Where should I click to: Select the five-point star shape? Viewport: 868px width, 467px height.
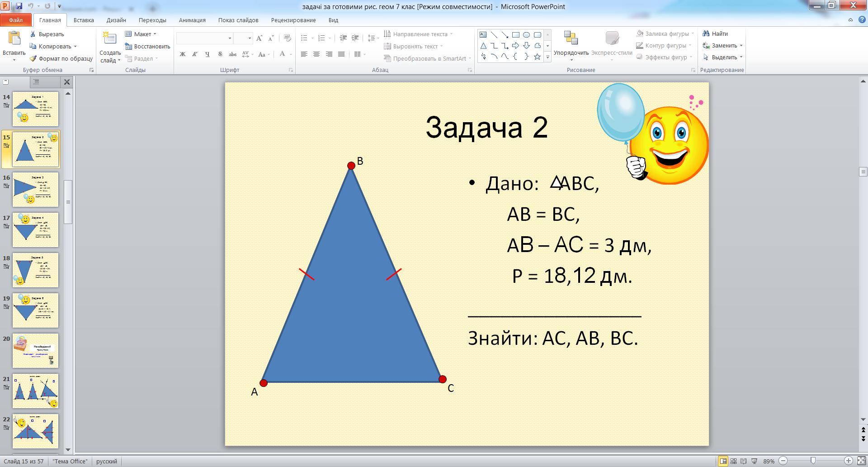537,57
